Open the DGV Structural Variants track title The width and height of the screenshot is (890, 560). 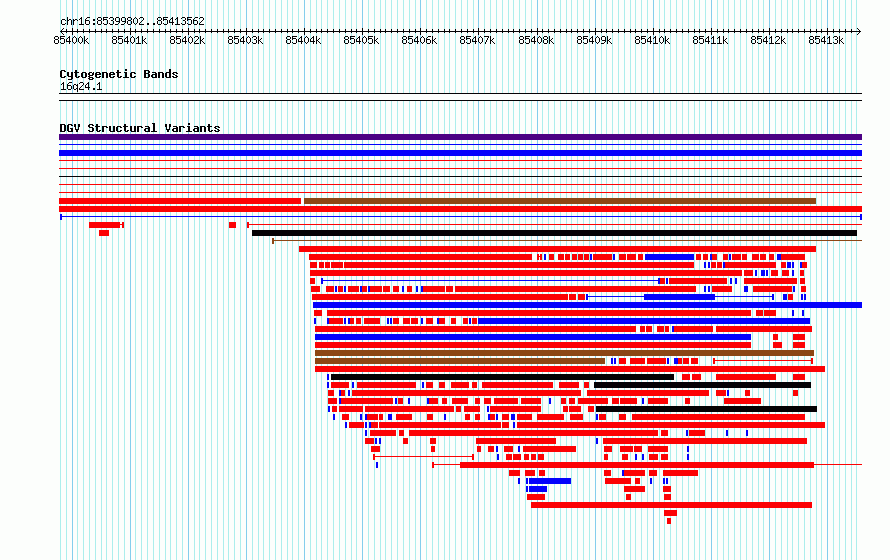coord(140,128)
